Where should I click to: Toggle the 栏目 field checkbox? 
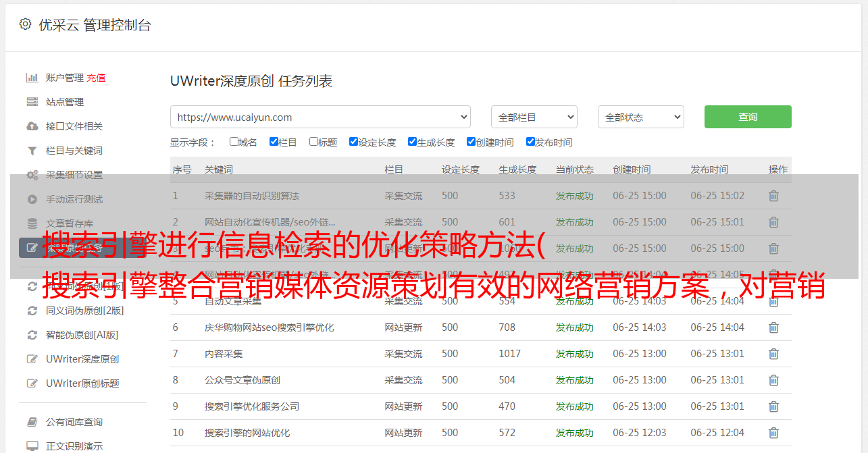(274, 142)
